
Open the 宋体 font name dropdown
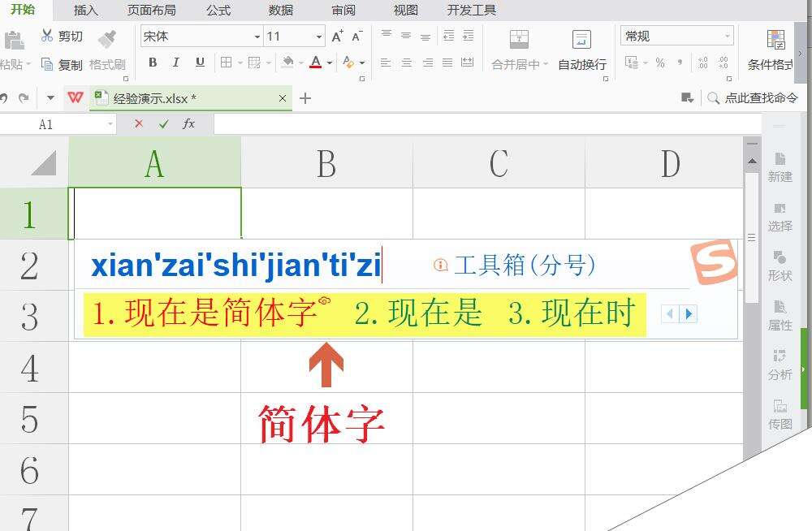pyautogui.click(x=255, y=37)
